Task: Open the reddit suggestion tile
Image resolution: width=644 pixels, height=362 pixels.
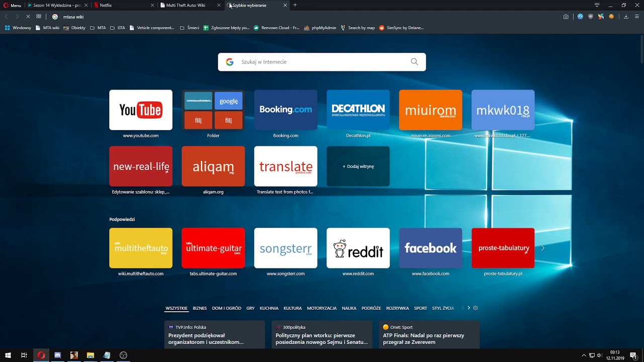Action: (358, 248)
